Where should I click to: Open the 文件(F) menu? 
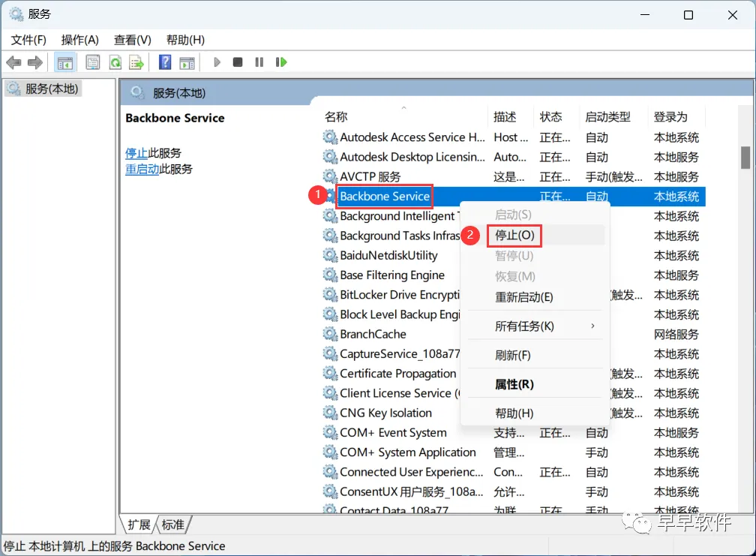click(x=28, y=40)
